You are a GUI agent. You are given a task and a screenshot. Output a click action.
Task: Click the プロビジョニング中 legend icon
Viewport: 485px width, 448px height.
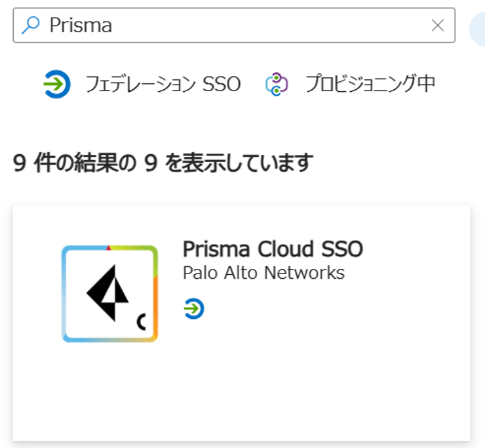tap(277, 85)
